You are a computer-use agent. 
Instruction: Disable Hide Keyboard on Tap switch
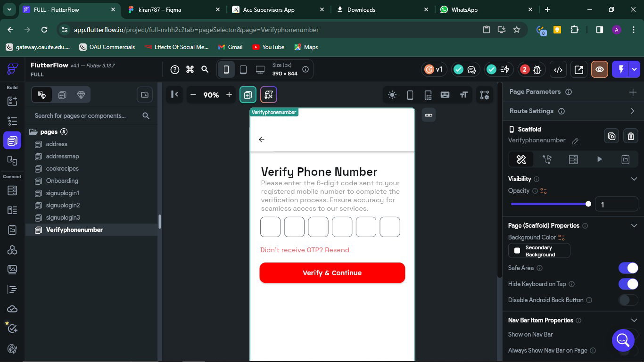click(x=628, y=284)
